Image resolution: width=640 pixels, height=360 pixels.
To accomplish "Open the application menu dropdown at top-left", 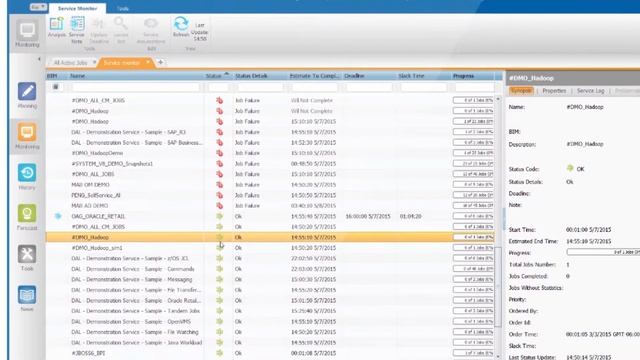I will point(38,7).
